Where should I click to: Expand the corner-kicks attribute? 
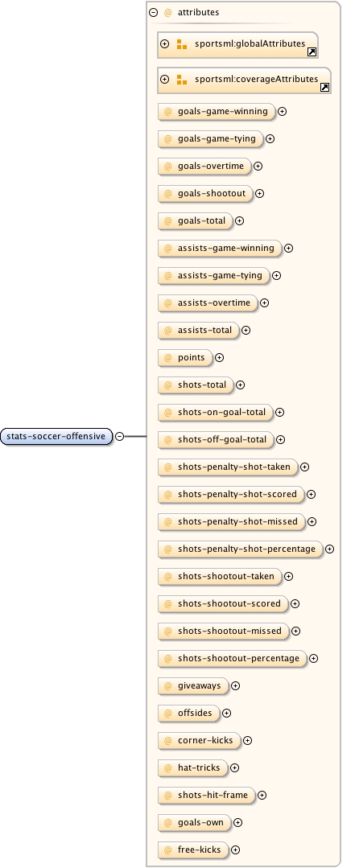[248, 741]
